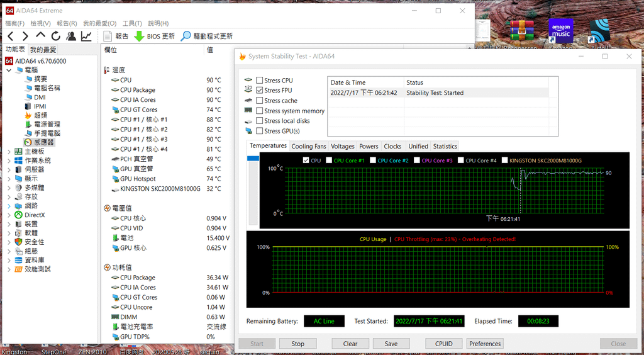Switch to Clocks tab
This screenshot has width=644, height=355.
392,146
